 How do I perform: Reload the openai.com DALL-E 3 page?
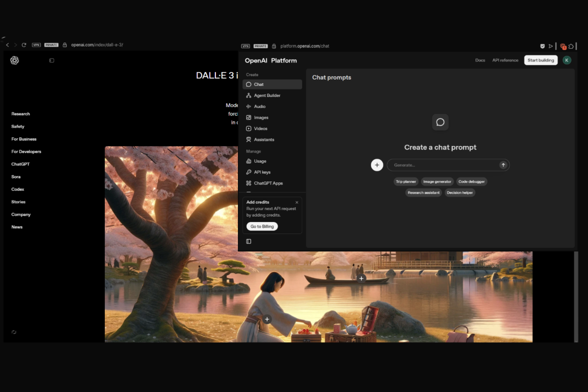(x=24, y=45)
